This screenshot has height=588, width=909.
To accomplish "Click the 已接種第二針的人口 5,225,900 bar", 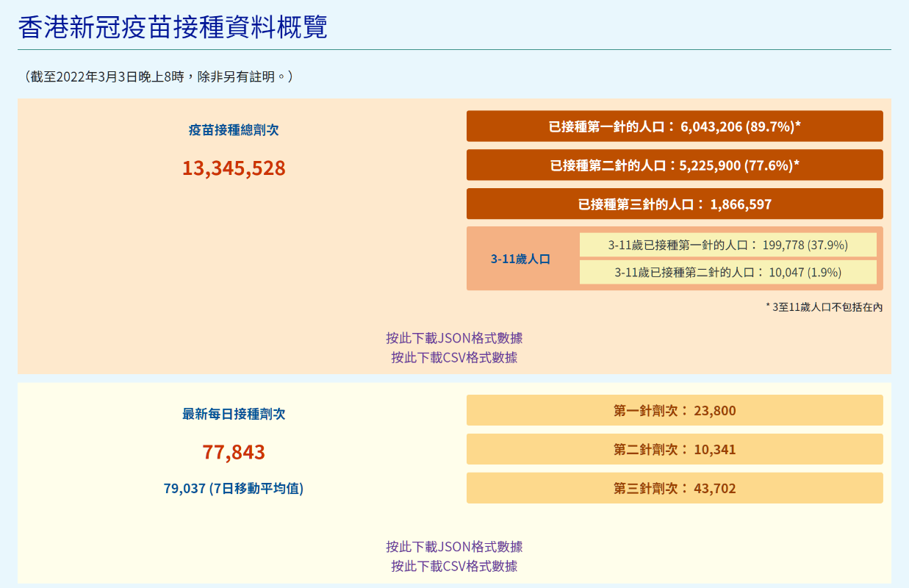I will point(674,165).
